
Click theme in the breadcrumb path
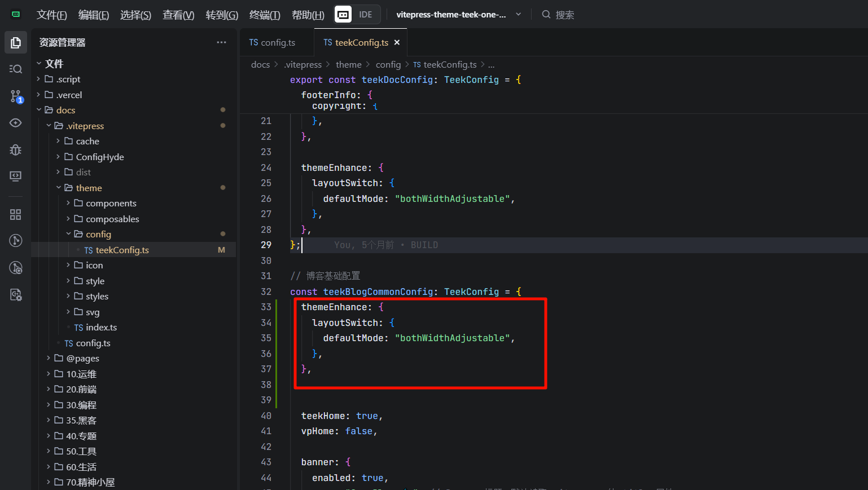click(x=349, y=65)
